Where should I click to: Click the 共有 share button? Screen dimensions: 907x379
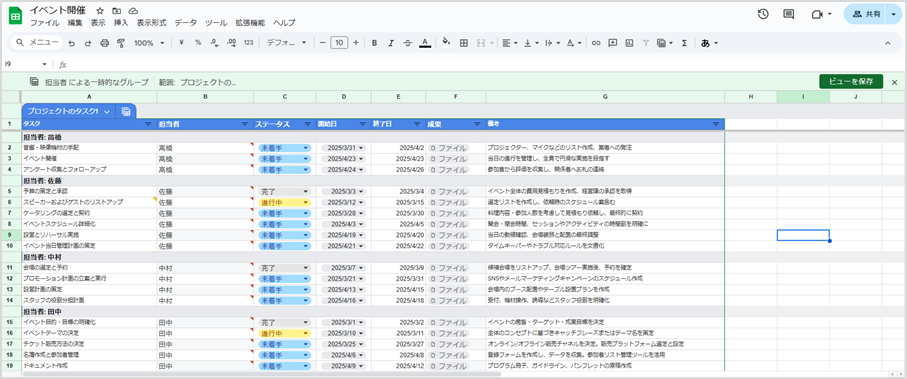pos(865,14)
